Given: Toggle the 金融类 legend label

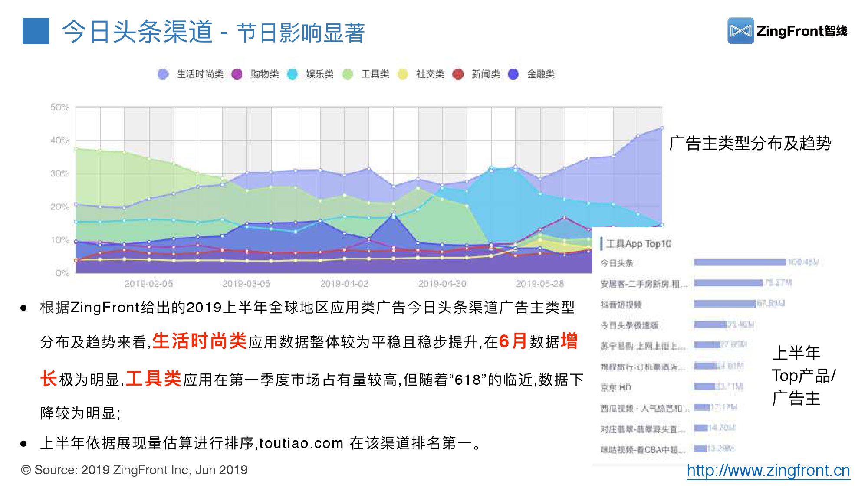Looking at the screenshot, I should 541,74.
